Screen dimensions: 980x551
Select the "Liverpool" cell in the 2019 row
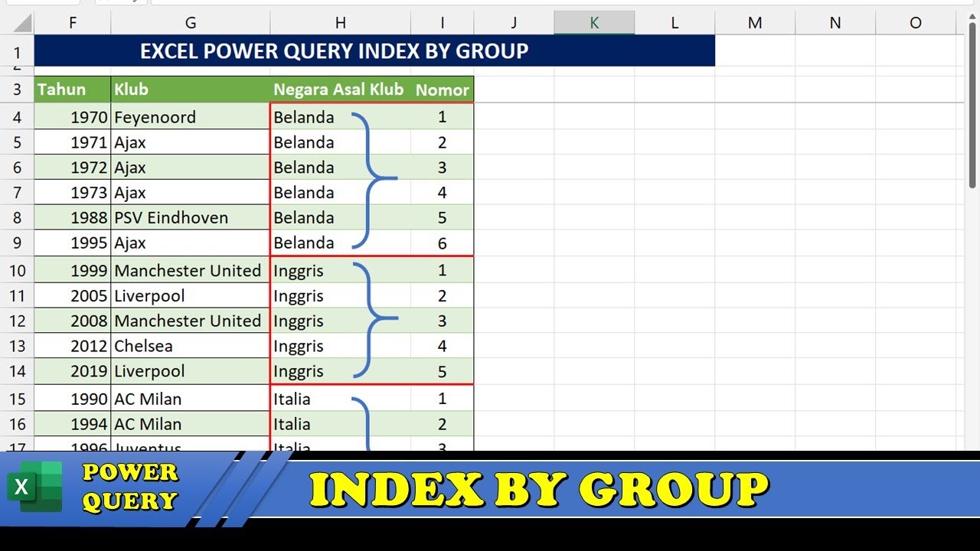click(x=191, y=371)
